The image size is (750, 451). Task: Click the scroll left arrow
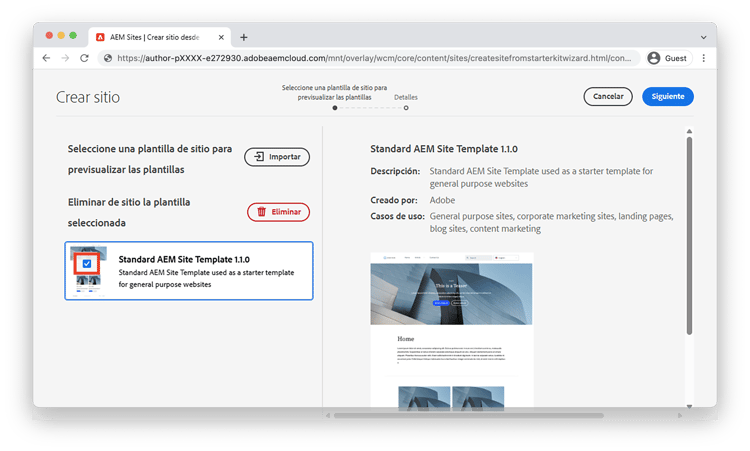pos(328,416)
